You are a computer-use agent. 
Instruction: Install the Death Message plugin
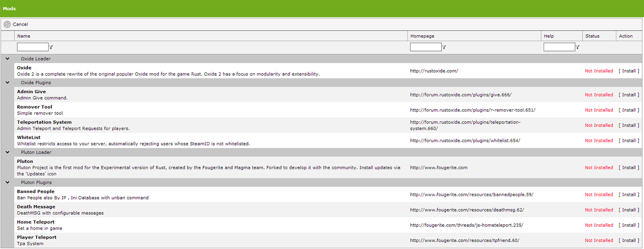click(x=629, y=210)
